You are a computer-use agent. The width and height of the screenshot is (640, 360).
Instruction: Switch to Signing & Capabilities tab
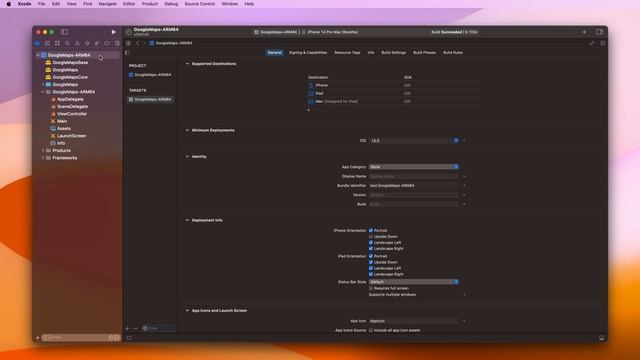pyautogui.click(x=308, y=53)
